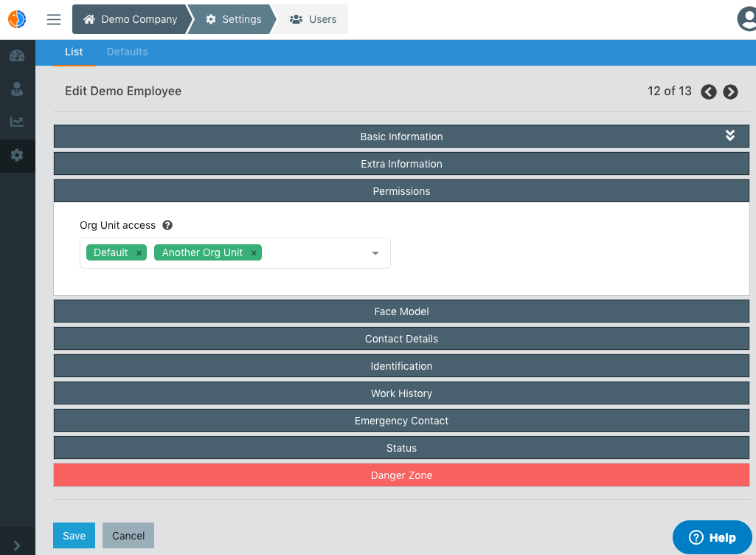Open the employee person sidebar icon
Screen dimensions: 756x555
click(17, 89)
